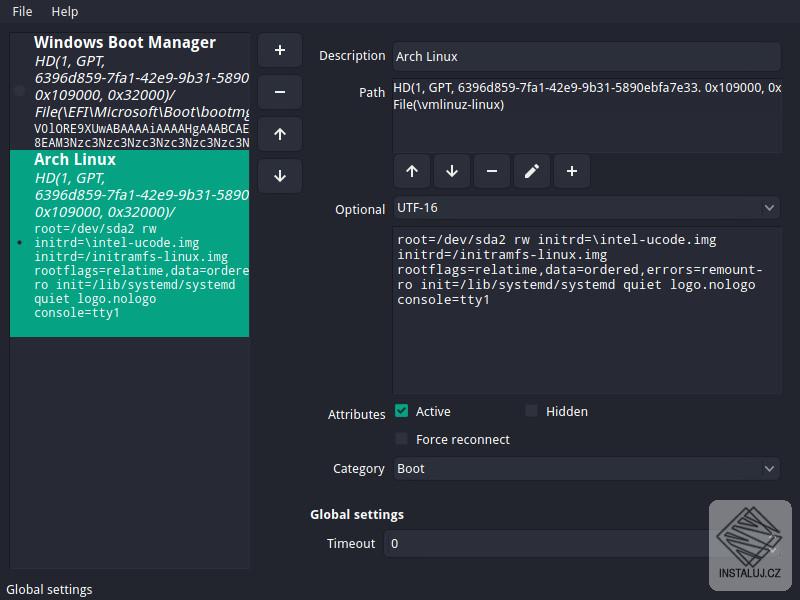800x600 pixels.
Task: Click the plus icon to add a boot entry
Action: tap(280, 49)
